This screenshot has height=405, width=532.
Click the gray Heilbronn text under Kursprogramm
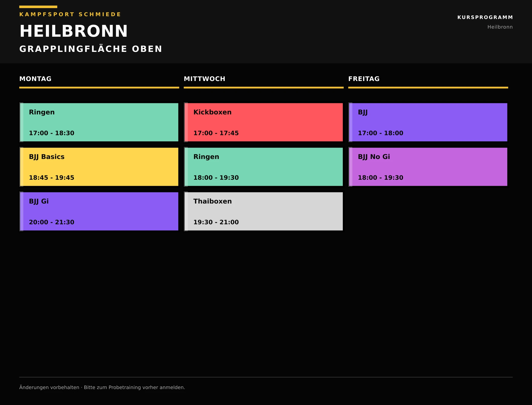tap(500, 27)
